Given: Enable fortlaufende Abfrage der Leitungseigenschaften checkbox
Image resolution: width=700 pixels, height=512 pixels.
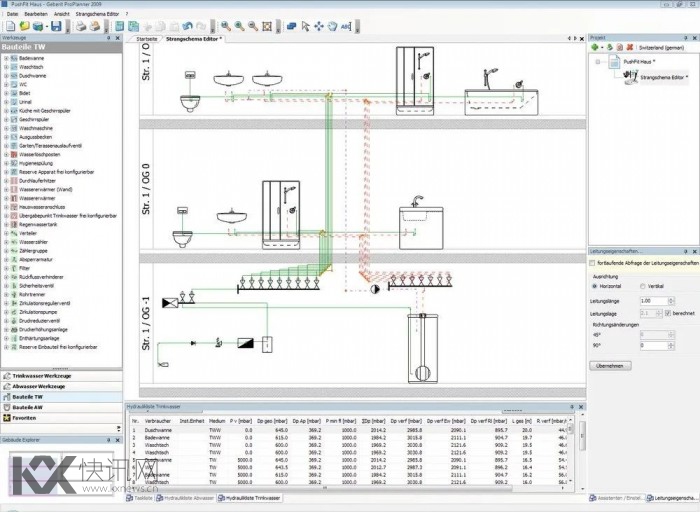Looking at the screenshot, I should click(x=593, y=262).
